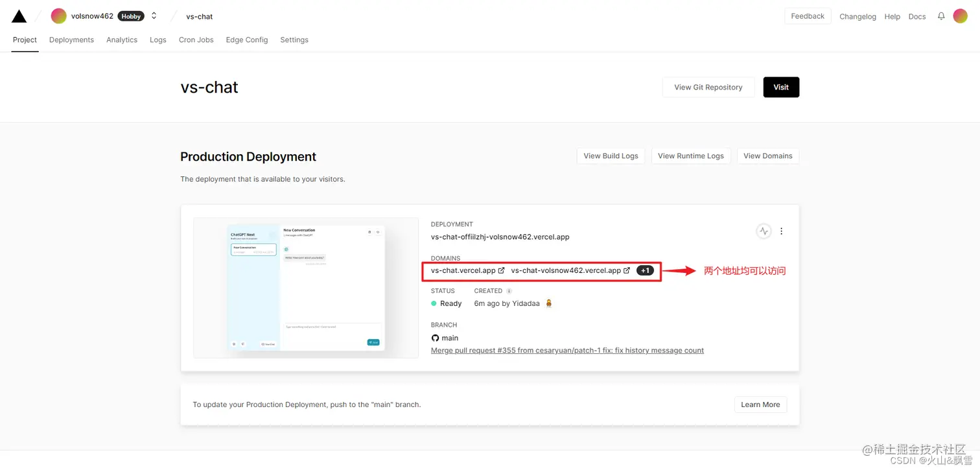The height and width of the screenshot is (470, 980).
Task: Click the vs-chat breadcrumb in header
Action: (200, 16)
